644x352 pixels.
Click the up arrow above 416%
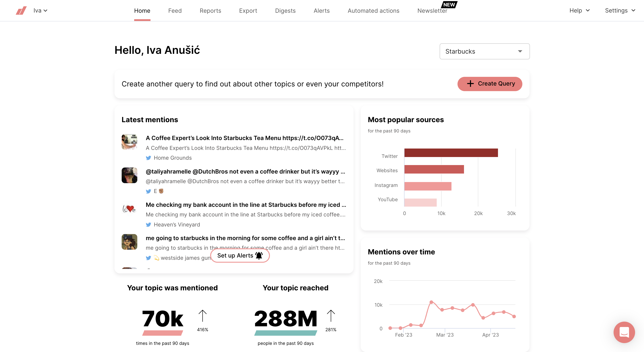click(203, 316)
